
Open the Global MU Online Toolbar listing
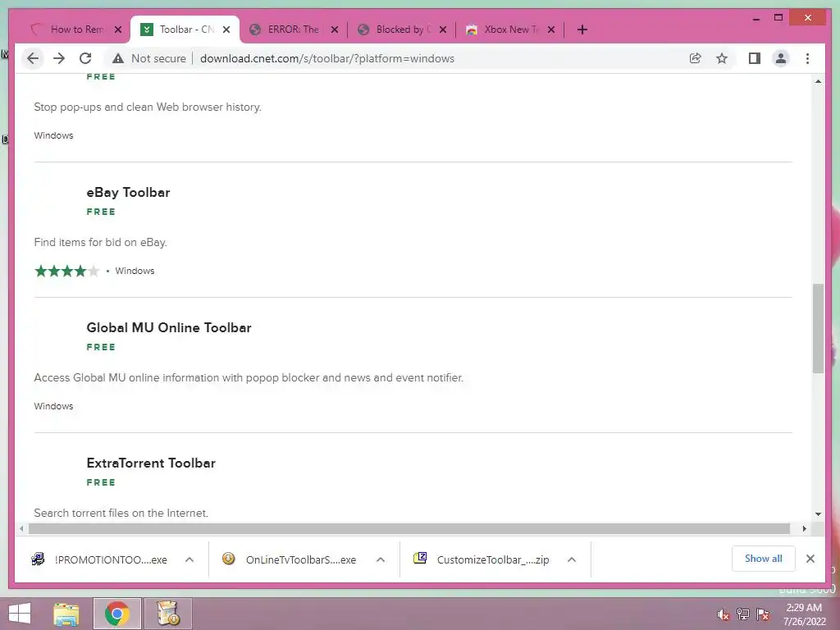(169, 328)
